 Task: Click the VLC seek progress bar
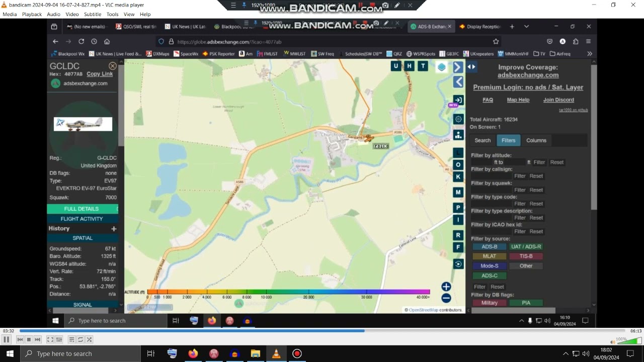tap(324, 331)
